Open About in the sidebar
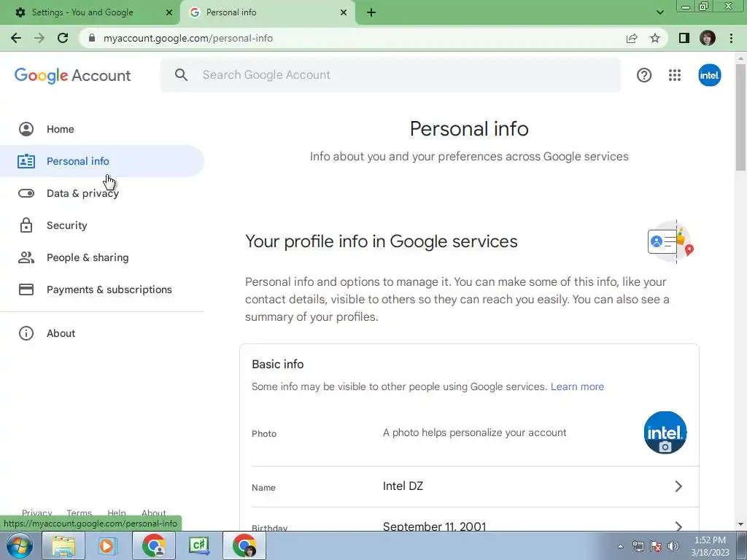Screen dimensions: 747x560 tap(102, 333)
